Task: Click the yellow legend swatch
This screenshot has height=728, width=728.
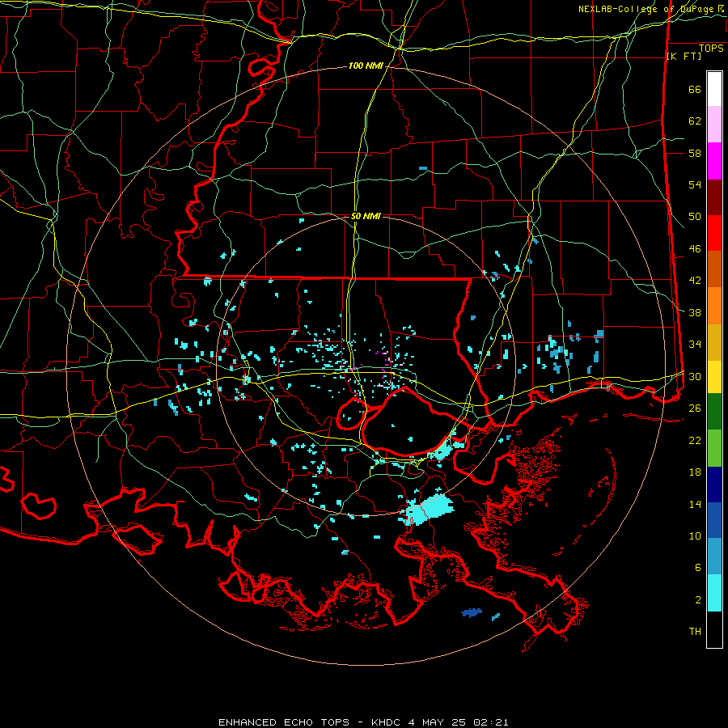Action: 714,377
